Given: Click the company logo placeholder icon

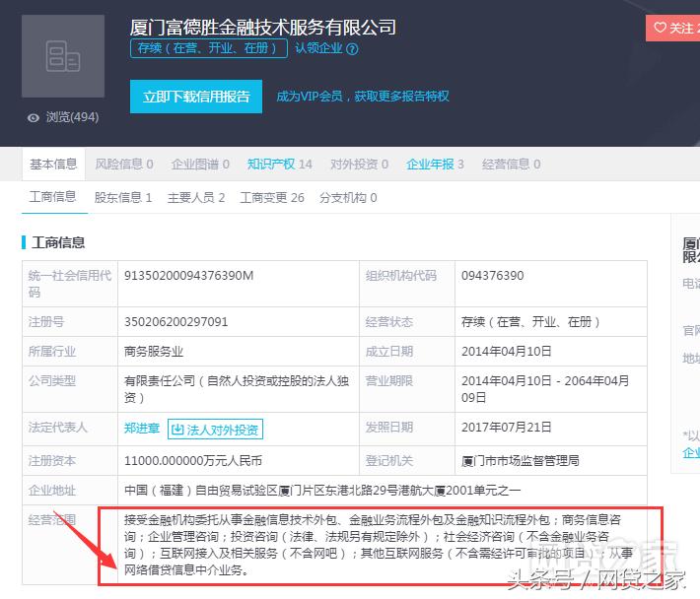Looking at the screenshot, I should (x=63, y=56).
